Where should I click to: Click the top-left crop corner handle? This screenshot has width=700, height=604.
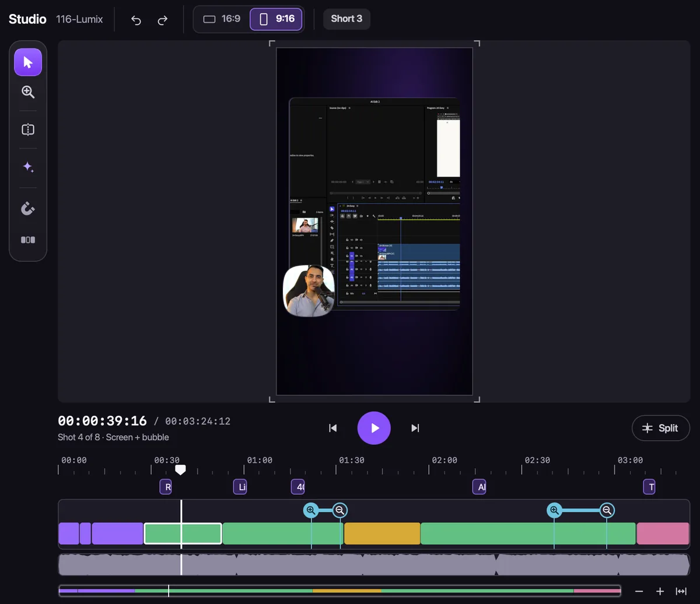tap(272, 44)
